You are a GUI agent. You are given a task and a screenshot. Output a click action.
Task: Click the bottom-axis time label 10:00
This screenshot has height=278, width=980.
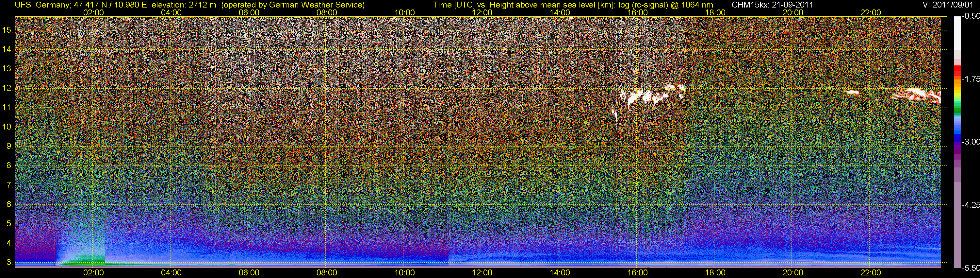click(x=404, y=273)
